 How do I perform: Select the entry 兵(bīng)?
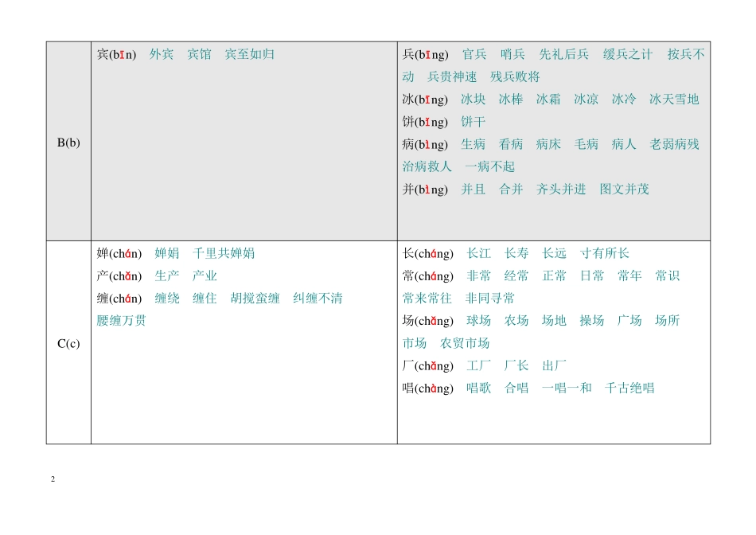pyautogui.click(x=425, y=54)
